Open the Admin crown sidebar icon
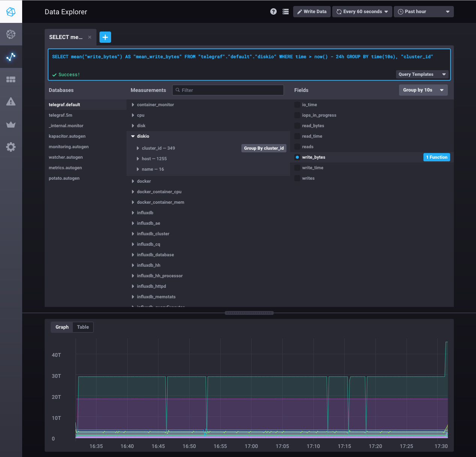The image size is (476, 457). (11, 125)
